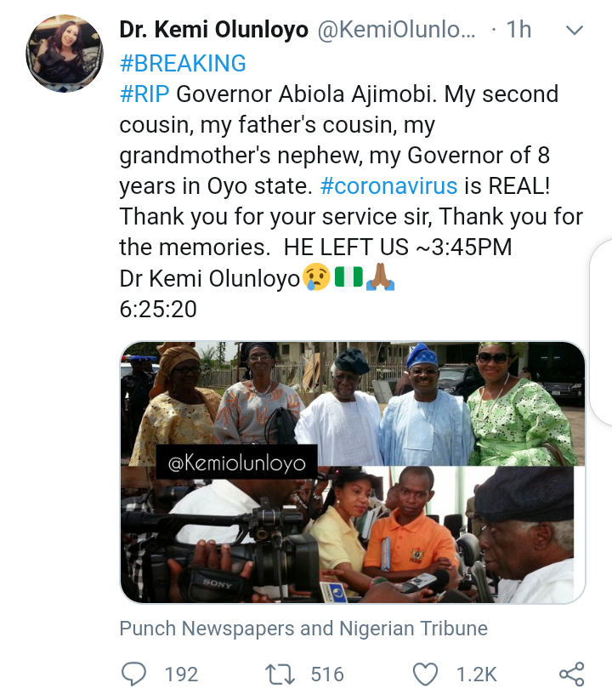612x700 pixels.
Task: Like the tweet with heart icon
Action: click(424, 674)
